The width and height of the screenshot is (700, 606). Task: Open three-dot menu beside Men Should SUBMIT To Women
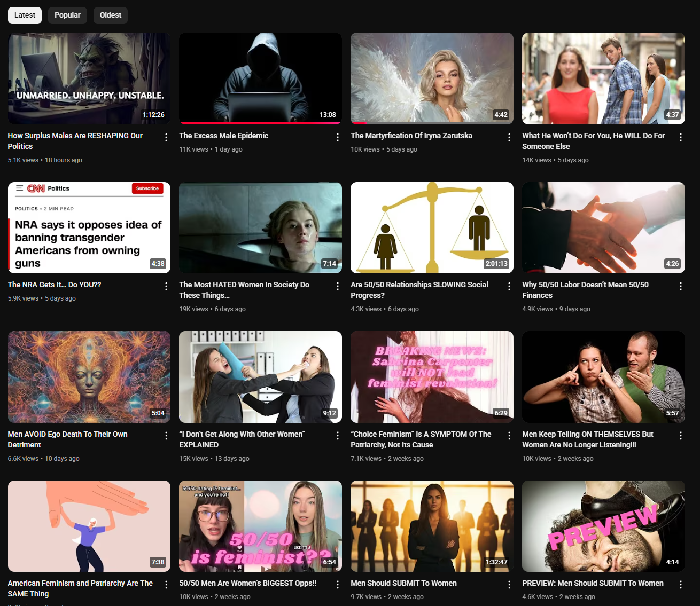(509, 585)
